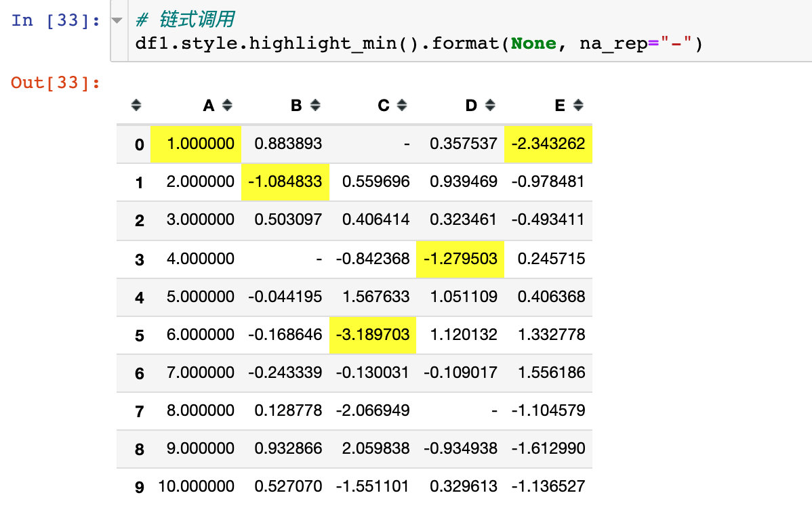Screen dimensions: 812x512
Task: Click row index label 9
Action: (x=140, y=487)
